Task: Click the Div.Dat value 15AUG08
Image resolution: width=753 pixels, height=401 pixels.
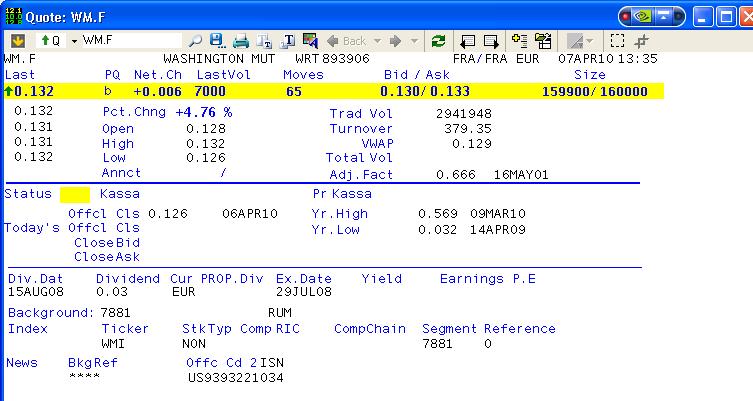Action: coord(36,292)
